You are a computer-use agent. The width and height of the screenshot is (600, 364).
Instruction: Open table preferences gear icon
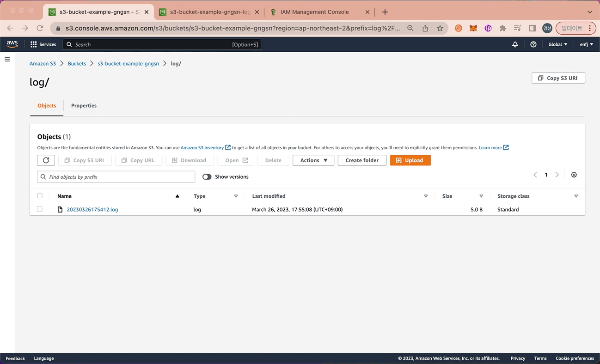[574, 175]
